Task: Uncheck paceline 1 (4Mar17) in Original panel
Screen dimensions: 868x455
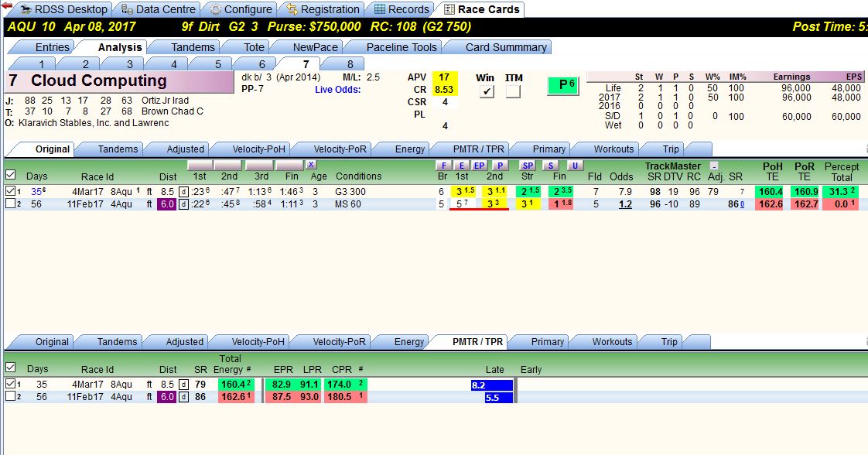Action: tap(10, 191)
